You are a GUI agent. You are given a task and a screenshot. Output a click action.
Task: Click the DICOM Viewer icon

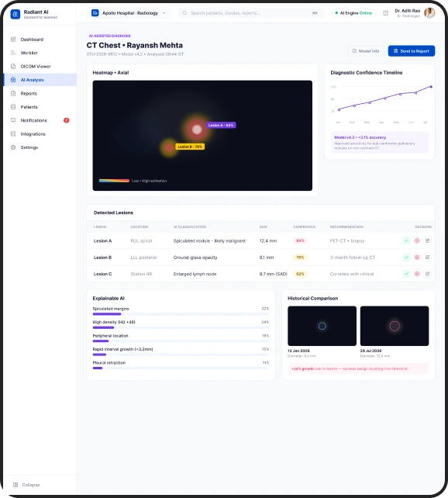click(x=13, y=67)
